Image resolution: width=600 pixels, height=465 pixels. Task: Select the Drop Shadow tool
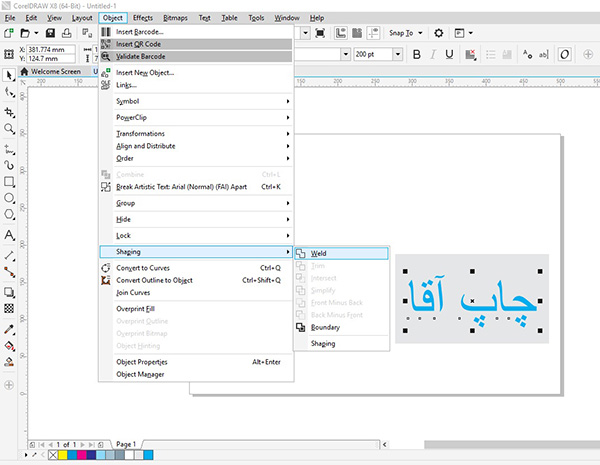[x=9, y=292]
